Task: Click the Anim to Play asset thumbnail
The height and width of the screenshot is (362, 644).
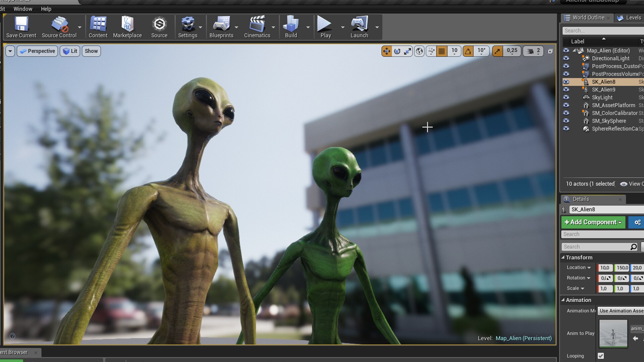Action: [x=613, y=333]
